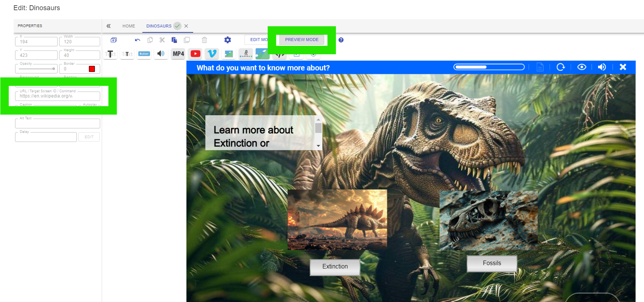This screenshot has width=644, height=302.
Task: Insert a small text element
Action: (x=127, y=54)
